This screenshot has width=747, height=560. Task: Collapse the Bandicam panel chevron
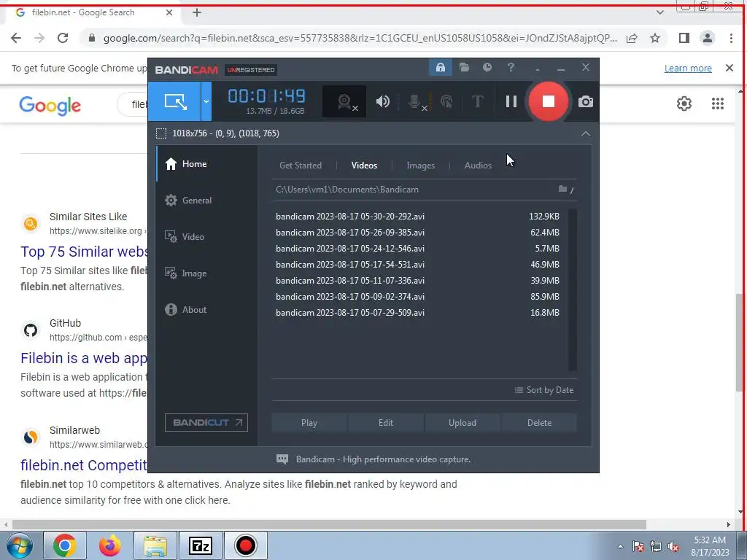coord(586,134)
